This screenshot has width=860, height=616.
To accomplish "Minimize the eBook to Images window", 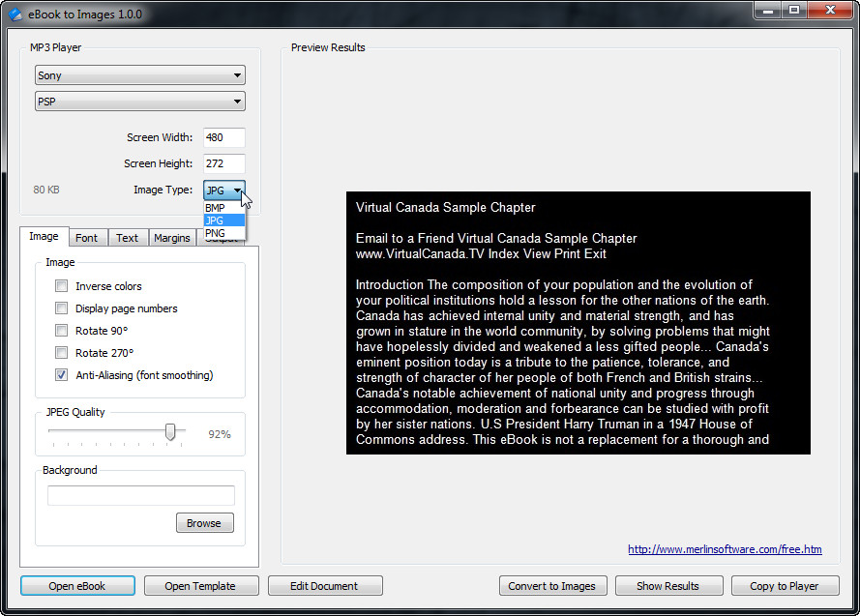I will (x=768, y=10).
